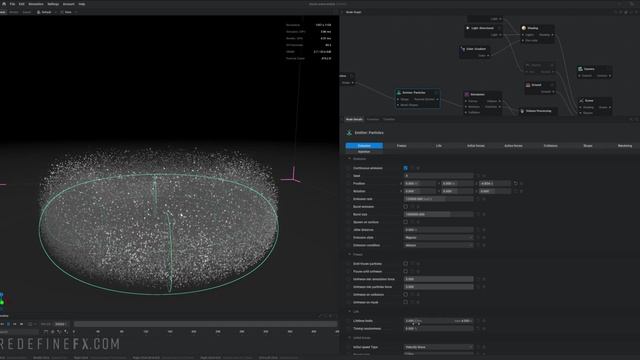Click the reset icon beside Position fields
The image size is (640, 360).
pyautogui.click(x=516, y=183)
